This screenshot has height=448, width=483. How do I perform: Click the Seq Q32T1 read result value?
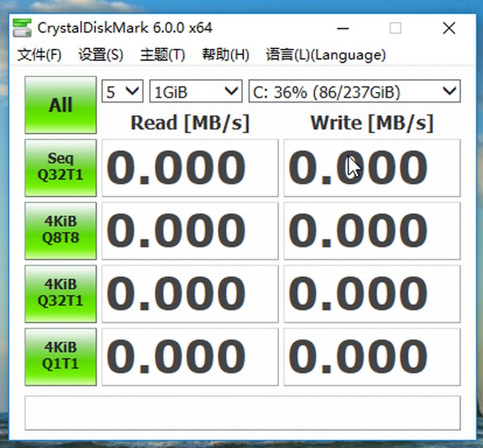190,168
